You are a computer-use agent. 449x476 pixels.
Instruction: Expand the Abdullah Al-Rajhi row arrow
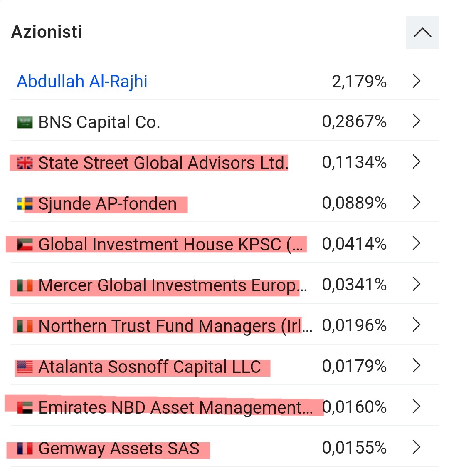pyautogui.click(x=417, y=82)
